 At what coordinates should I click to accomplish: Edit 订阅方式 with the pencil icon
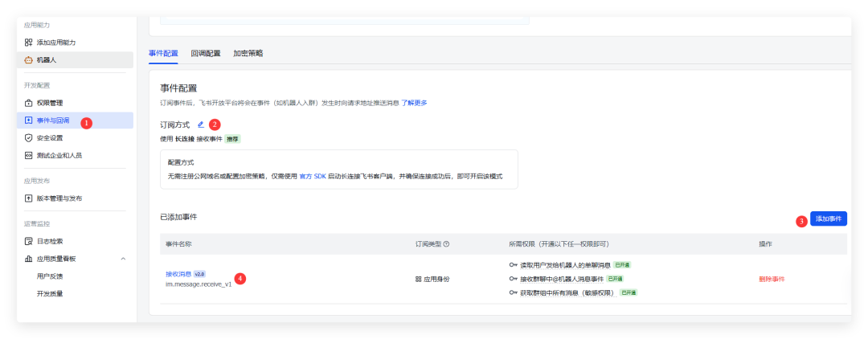[x=200, y=125]
